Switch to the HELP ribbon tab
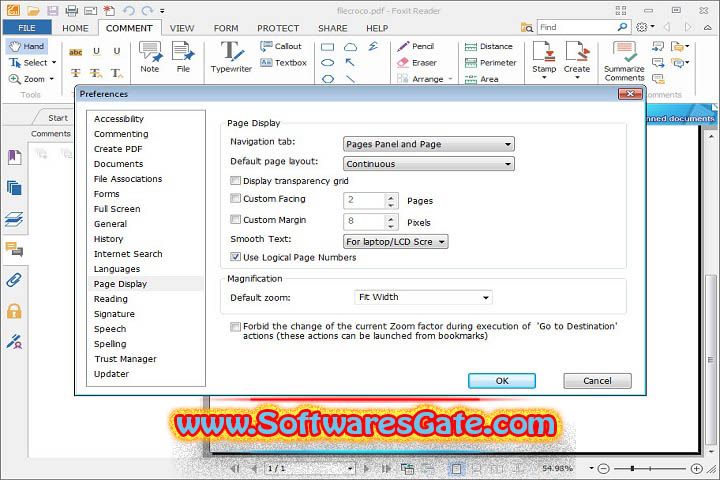Viewport: 720px width, 480px height. 377,28
